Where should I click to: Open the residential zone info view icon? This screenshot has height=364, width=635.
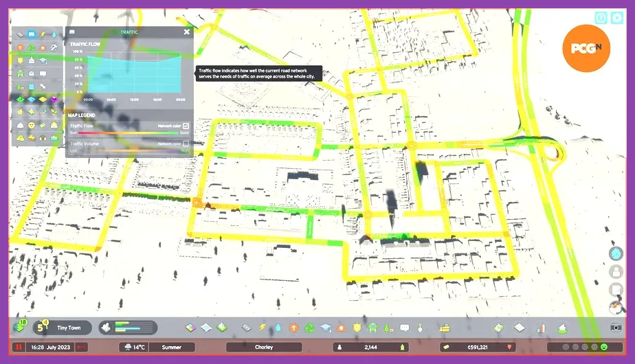click(20, 99)
